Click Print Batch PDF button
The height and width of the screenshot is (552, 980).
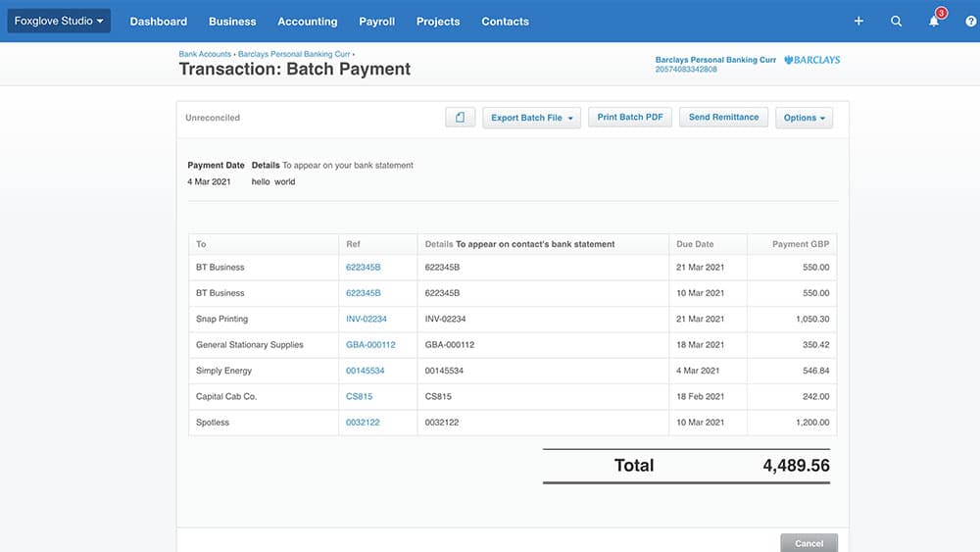(x=630, y=118)
